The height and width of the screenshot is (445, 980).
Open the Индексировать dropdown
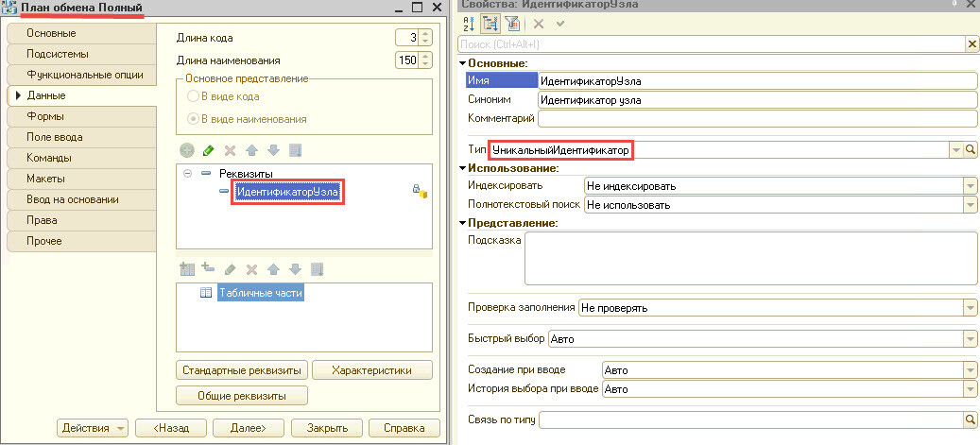[970, 185]
